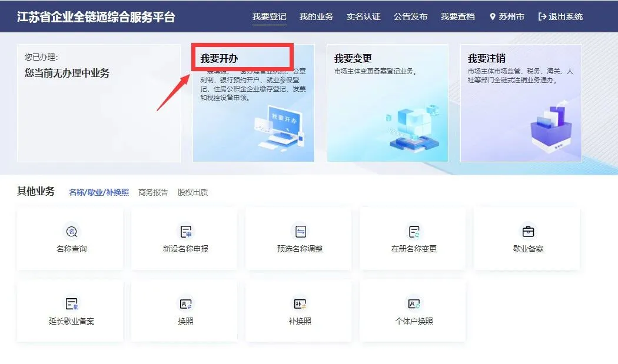Viewport: 618px width, 364px height.
Task: Switch to the 名称/歇业/补换照 tab
Action: click(x=99, y=192)
